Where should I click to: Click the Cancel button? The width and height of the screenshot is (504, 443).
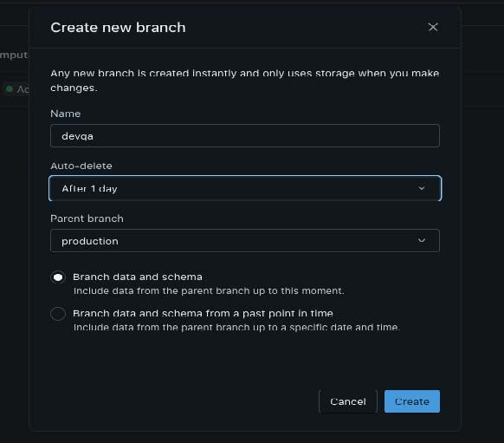[348, 401]
